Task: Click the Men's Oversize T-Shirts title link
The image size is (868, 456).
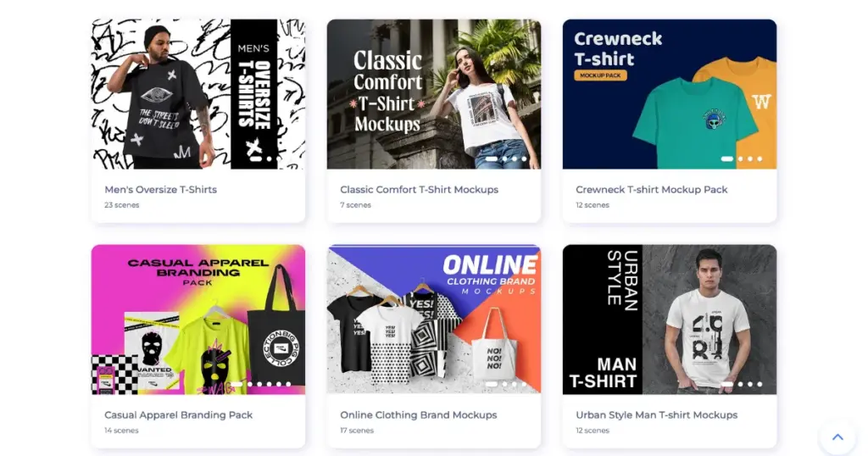Action: pos(160,189)
